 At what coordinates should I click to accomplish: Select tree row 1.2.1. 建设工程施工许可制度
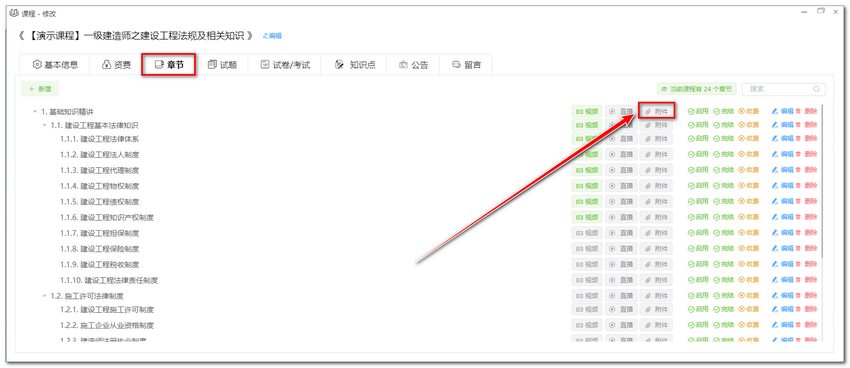(x=107, y=310)
